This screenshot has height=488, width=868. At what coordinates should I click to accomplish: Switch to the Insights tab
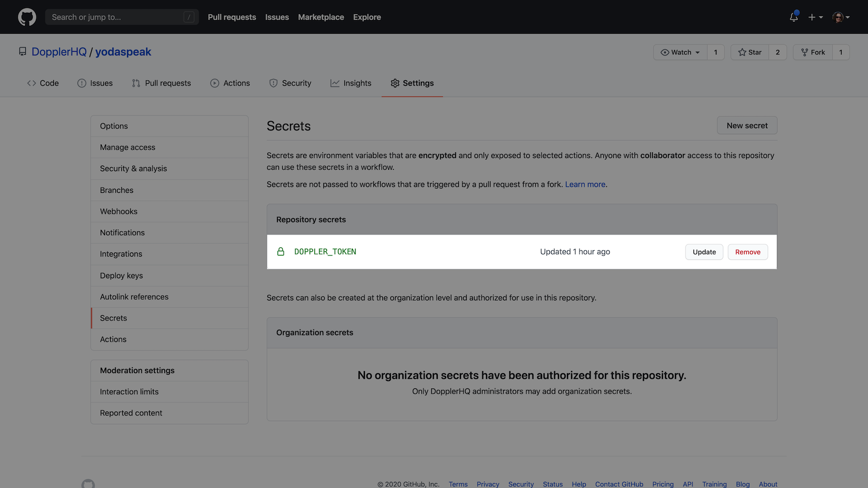click(x=351, y=83)
